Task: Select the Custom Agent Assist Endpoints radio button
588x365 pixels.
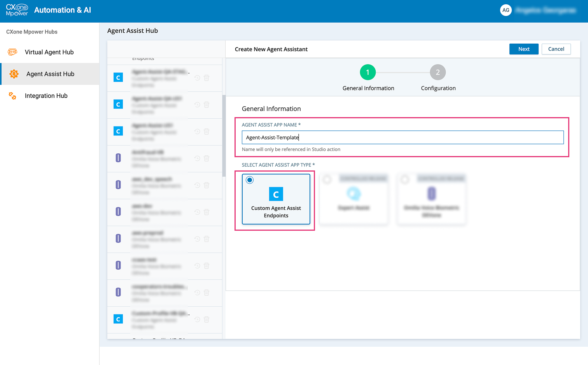Action: (x=250, y=180)
